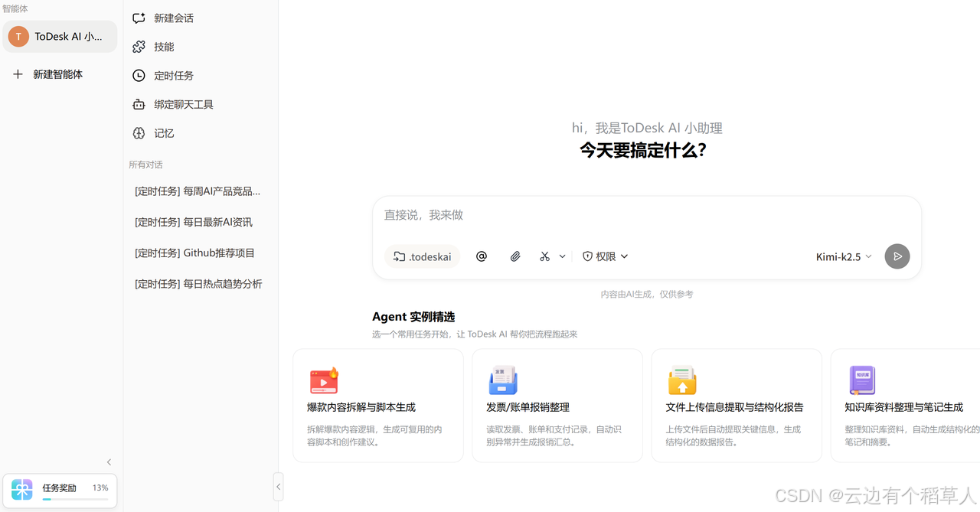
Task: Open the 定时任务 menu item
Action: (x=201, y=76)
